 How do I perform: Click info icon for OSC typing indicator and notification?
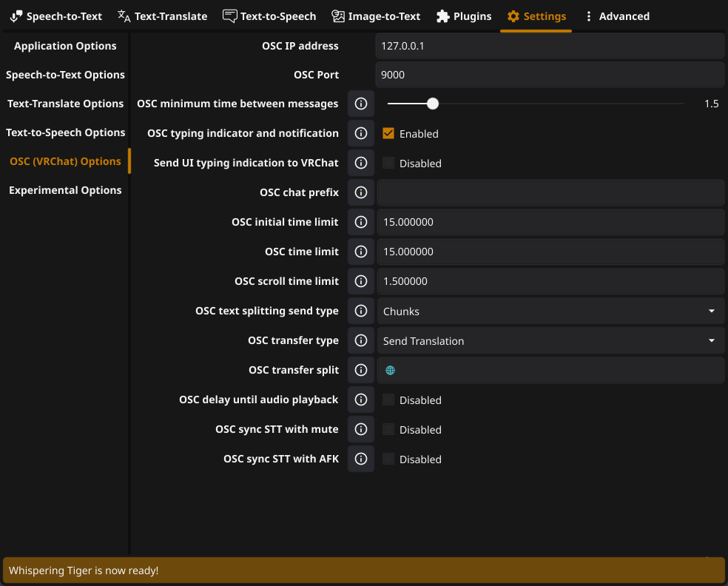point(361,133)
